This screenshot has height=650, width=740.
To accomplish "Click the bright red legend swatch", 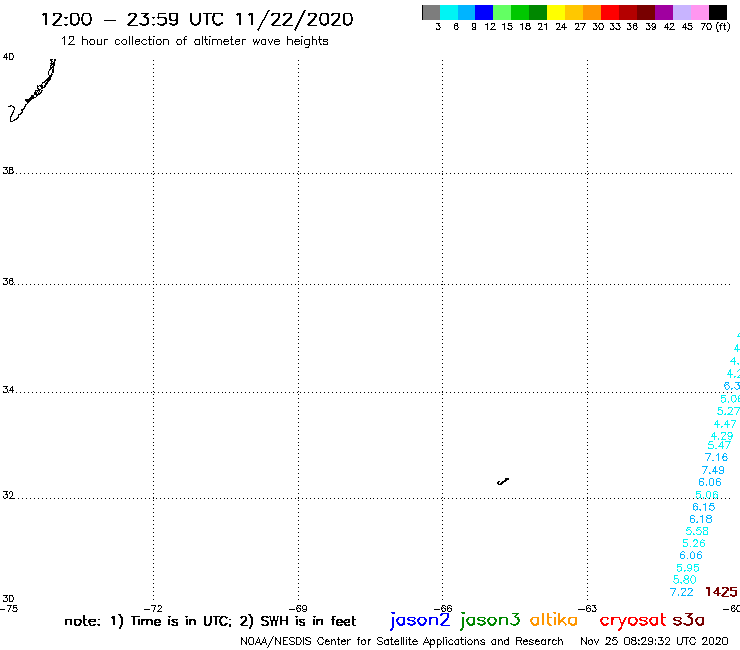I will pos(610,12).
